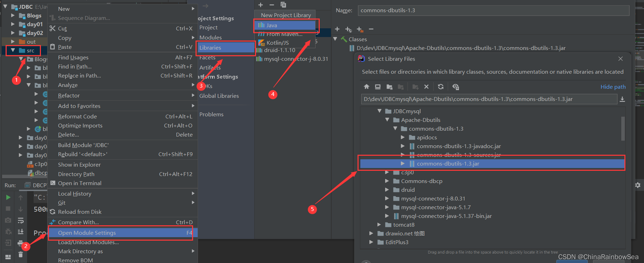The image size is (644, 263).
Task: Jump to project directory in file chooser
Action: (x=389, y=87)
